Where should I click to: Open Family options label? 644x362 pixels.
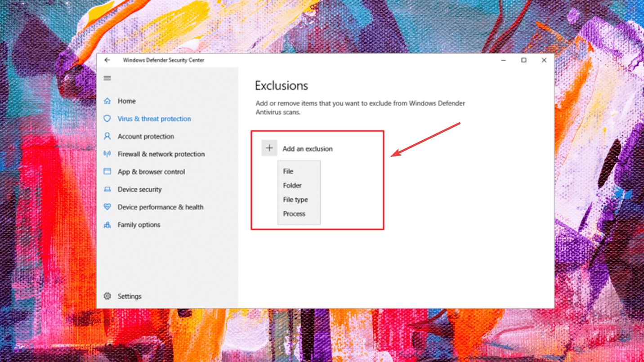coord(139,225)
